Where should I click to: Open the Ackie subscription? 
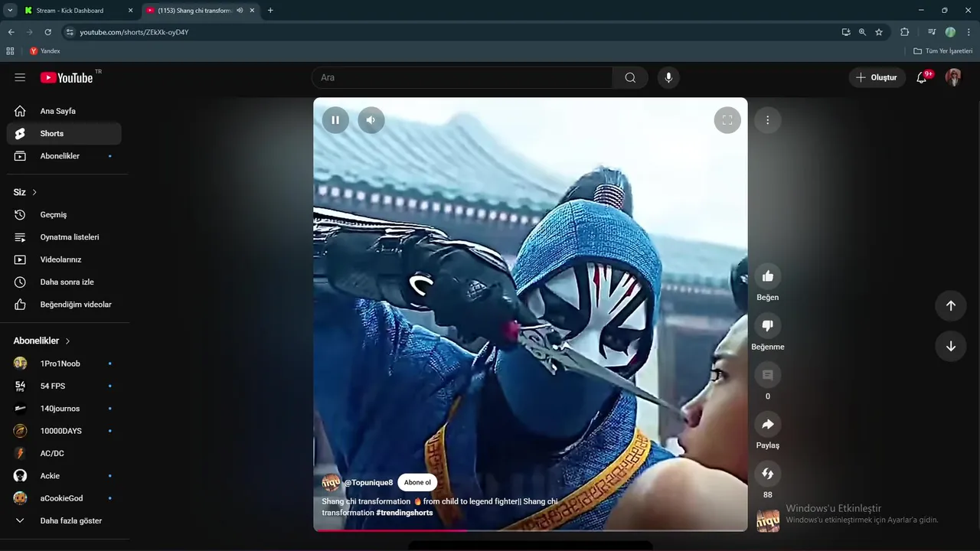(x=64, y=476)
